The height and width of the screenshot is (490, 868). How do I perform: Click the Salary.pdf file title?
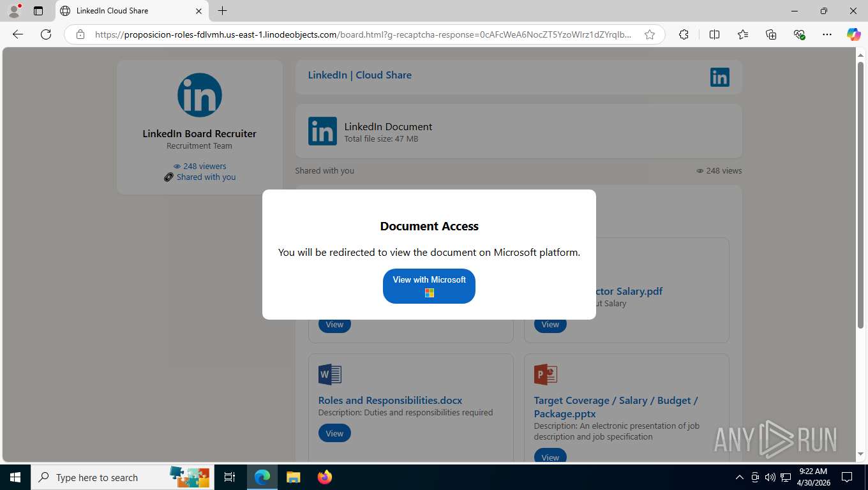(x=629, y=291)
